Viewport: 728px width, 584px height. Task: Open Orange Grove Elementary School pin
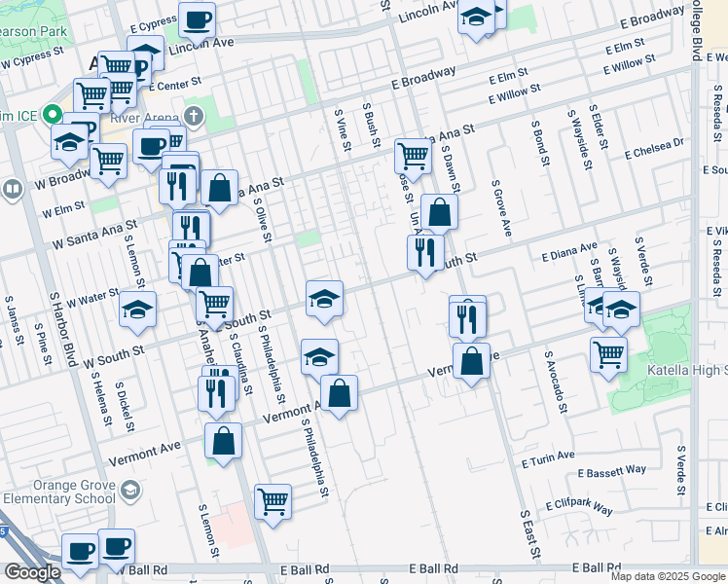(130, 492)
